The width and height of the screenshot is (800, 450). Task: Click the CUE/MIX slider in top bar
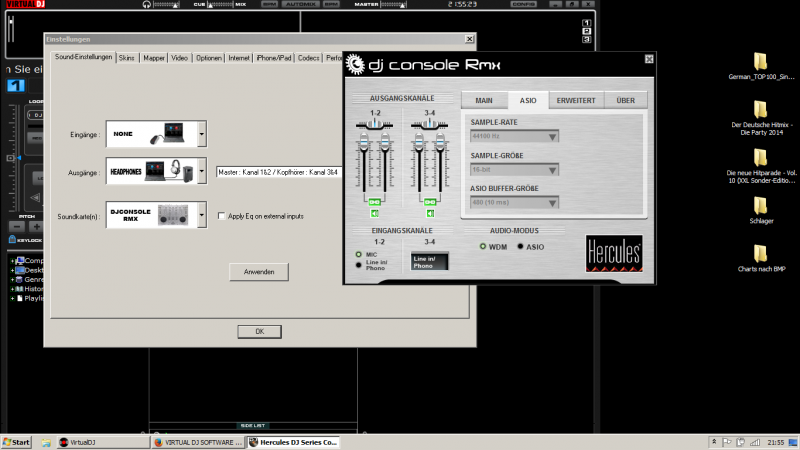[219, 4]
